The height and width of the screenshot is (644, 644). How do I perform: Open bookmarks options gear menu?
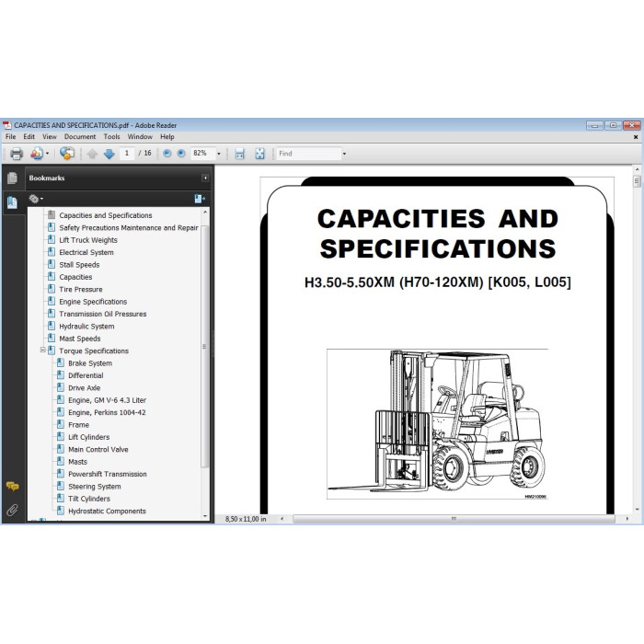point(36,200)
